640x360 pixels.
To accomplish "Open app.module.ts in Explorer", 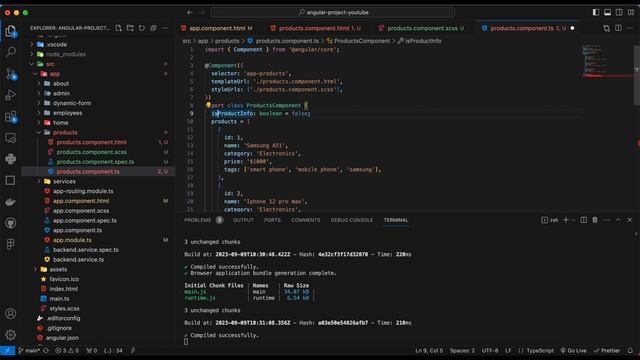I will tap(72, 240).
